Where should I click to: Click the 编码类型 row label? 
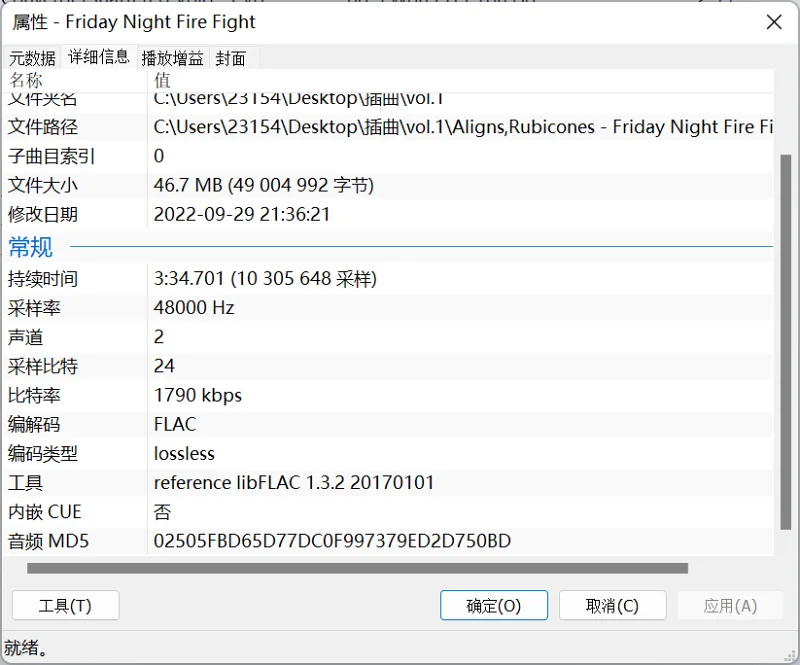coord(43,454)
